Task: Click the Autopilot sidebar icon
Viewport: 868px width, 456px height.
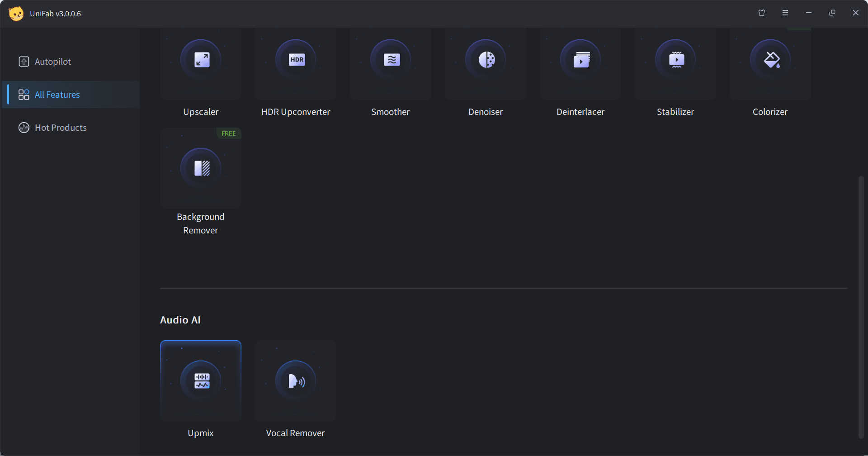Action: [24, 62]
